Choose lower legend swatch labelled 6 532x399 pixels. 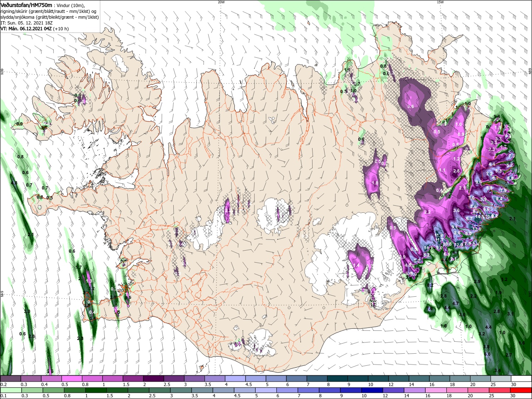click(287, 390)
